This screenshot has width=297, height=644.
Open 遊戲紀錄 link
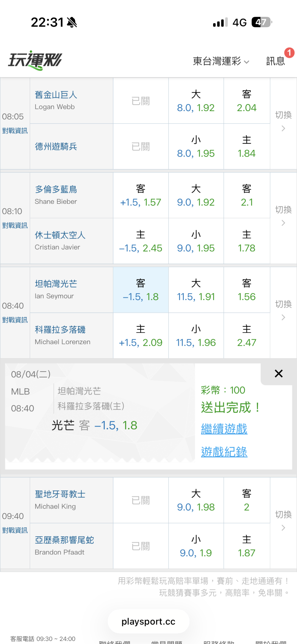click(x=224, y=452)
